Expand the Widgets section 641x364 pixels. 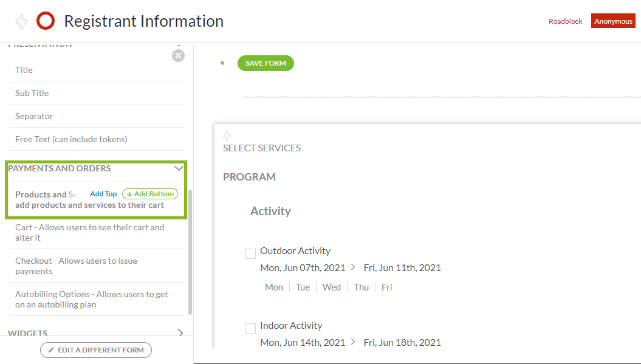tap(180, 332)
